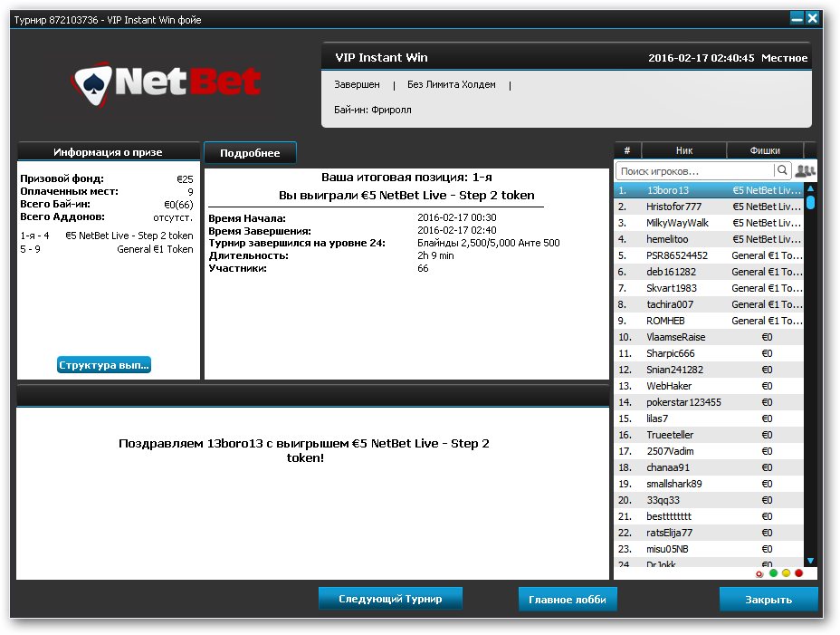Select player row deb161282

click(709, 272)
